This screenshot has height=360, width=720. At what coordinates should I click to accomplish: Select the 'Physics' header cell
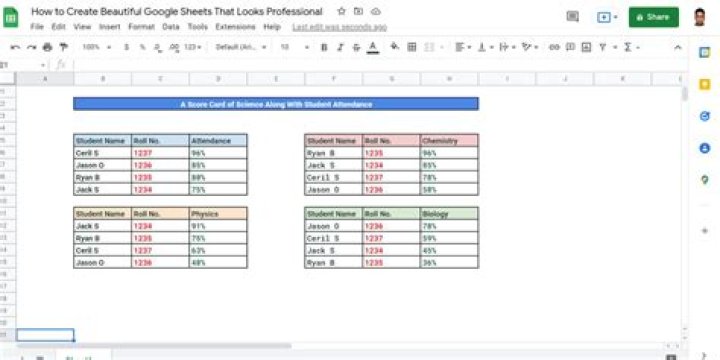pos(218,214)
